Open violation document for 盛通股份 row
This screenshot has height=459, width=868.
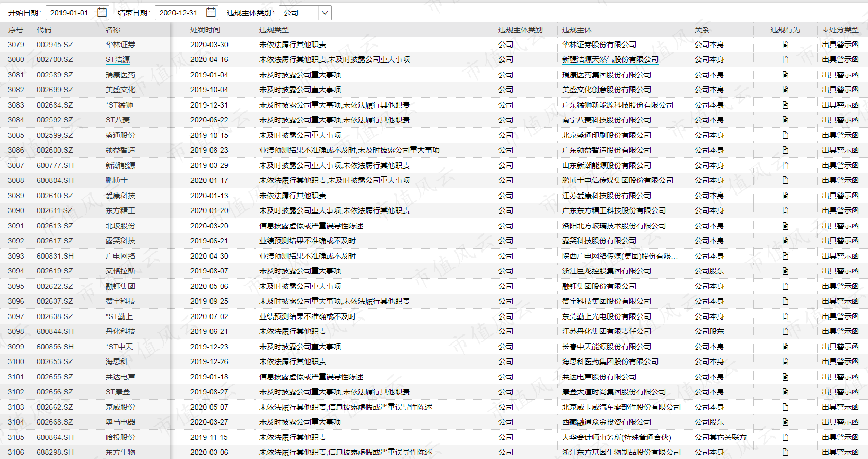(785, 135)
